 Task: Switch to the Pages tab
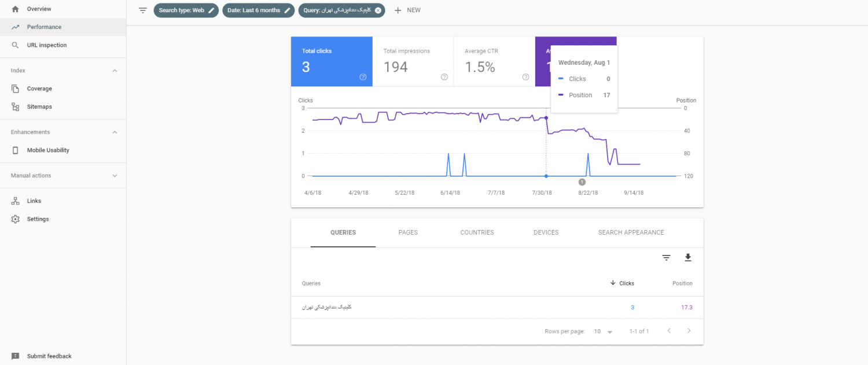[x=408, y=232]
